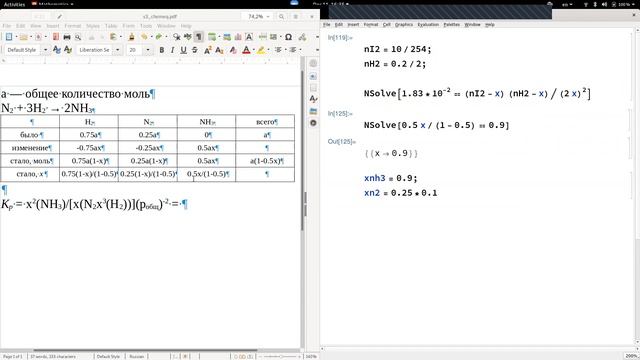Click the New Style icon
This screenshot has width=640, height=360.
tap(68, 50)
